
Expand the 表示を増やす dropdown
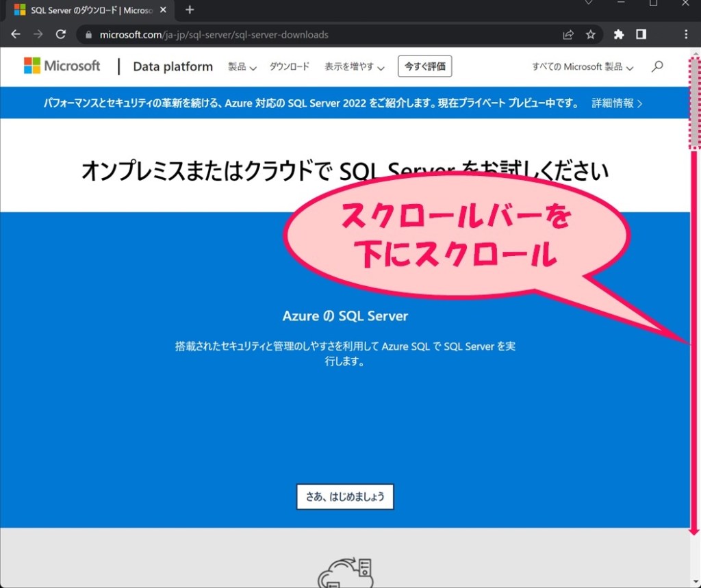coord(354,66)
